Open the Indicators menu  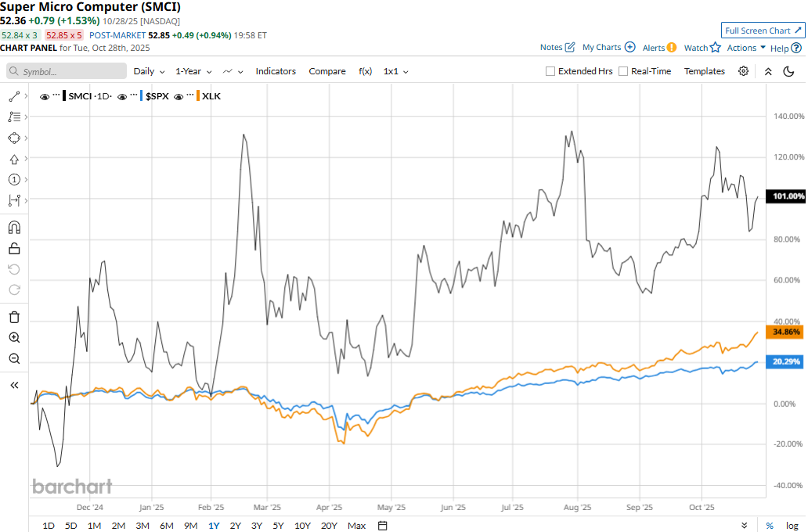(276, 71)
